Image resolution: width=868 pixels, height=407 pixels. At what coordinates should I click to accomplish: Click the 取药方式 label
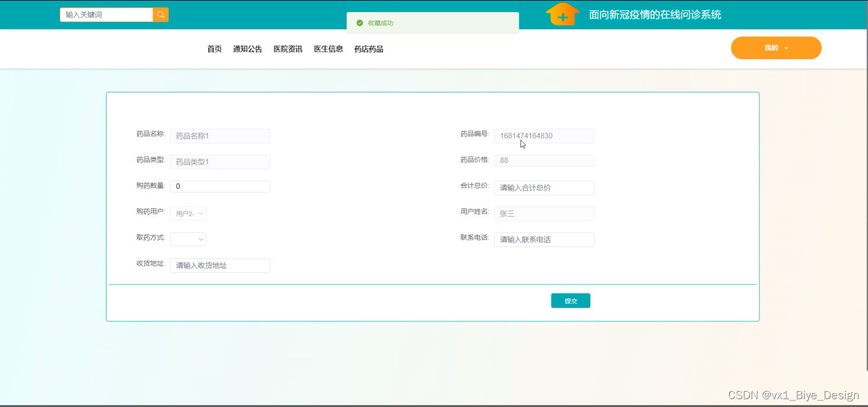click(151, 238)
